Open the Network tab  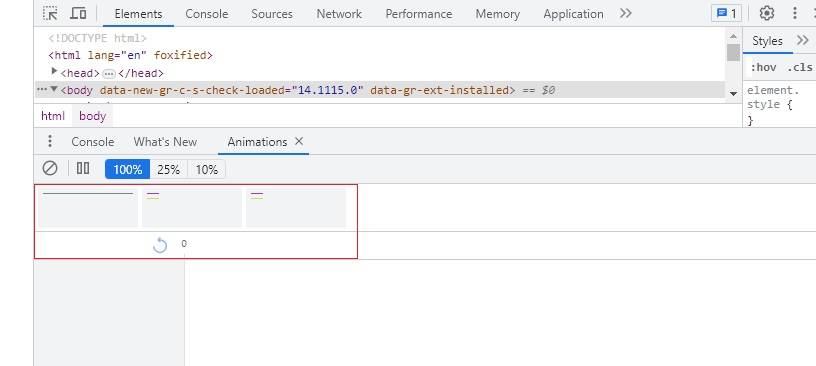pyautogui.click(x=339, y=14)
